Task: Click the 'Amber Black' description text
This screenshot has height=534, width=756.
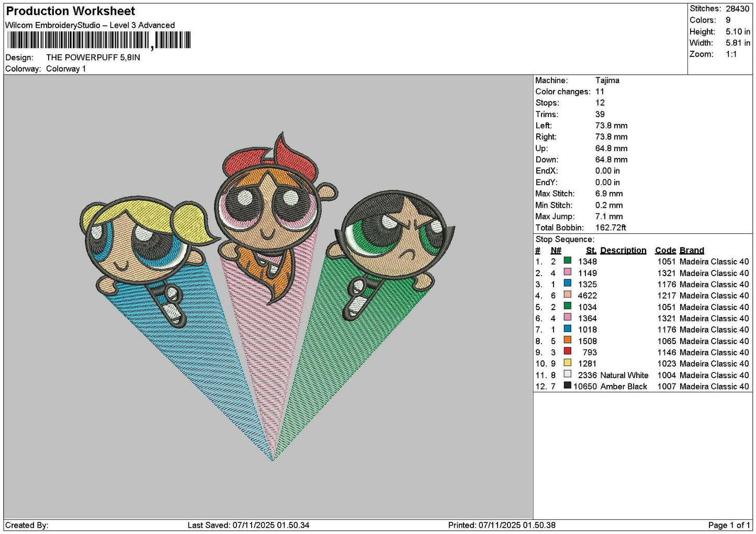Action: tap(624, 387)
